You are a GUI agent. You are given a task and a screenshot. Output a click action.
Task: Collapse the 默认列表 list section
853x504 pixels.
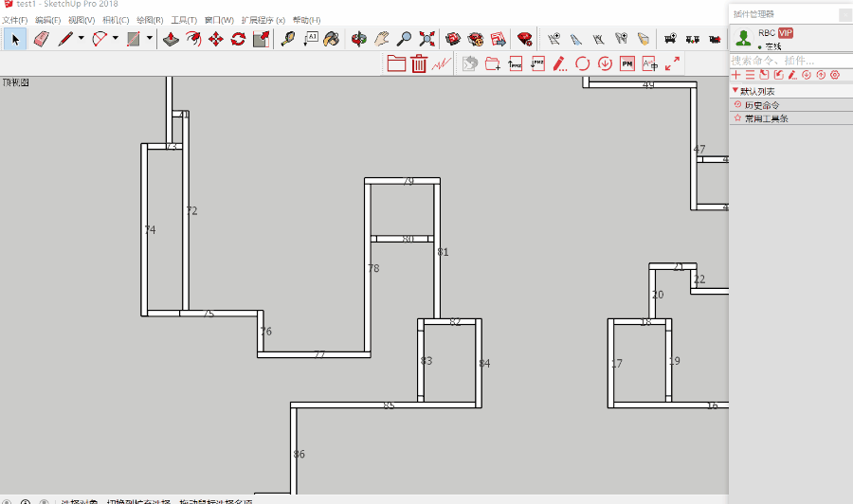(x=735, y=91)
